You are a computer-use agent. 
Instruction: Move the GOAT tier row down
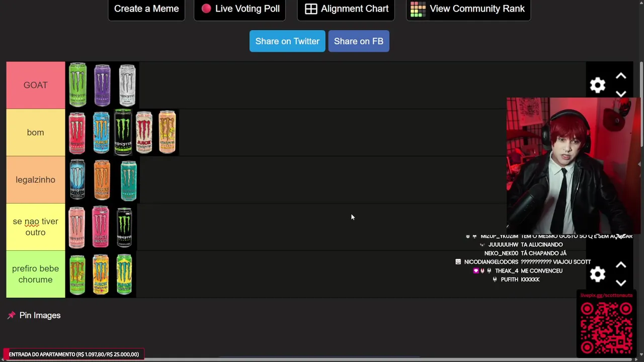[621, 94]
